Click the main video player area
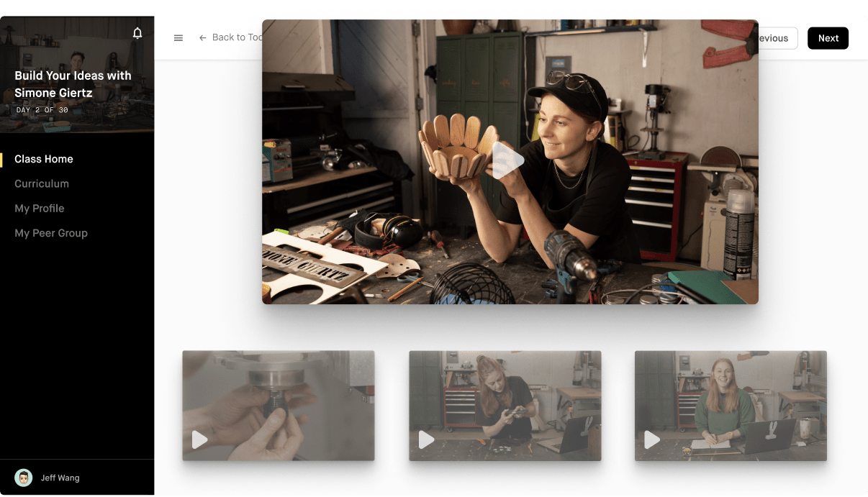 point(510,160)
